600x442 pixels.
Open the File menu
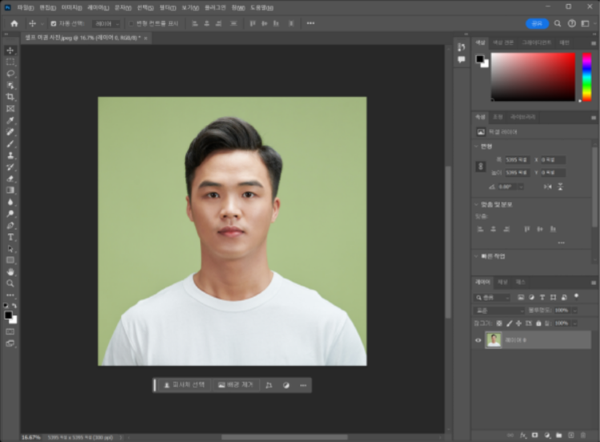[25, 6]
